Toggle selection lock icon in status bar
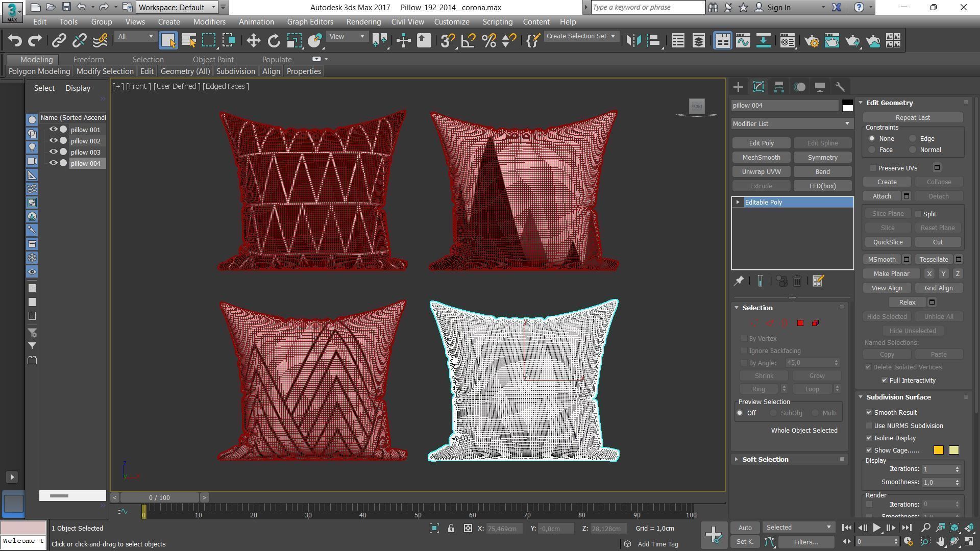The height and width of the screenshot is (551, 980). point(451,529)
